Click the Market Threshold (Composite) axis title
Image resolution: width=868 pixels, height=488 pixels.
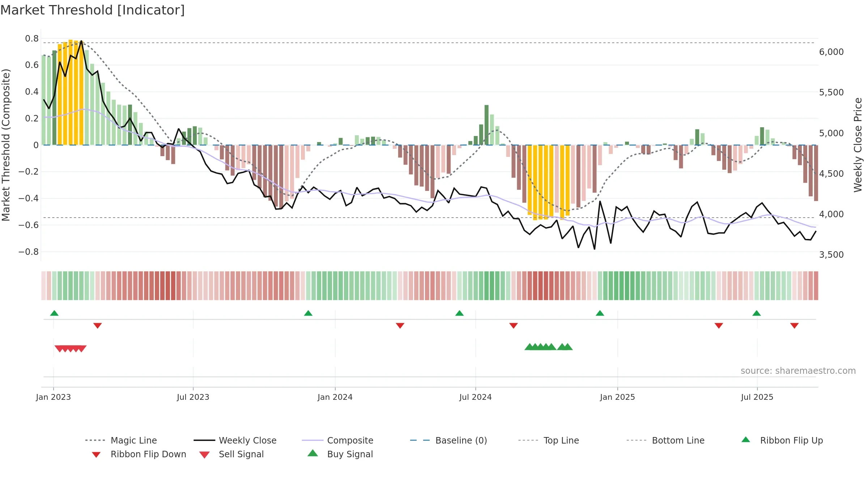(x=6, y=145)
